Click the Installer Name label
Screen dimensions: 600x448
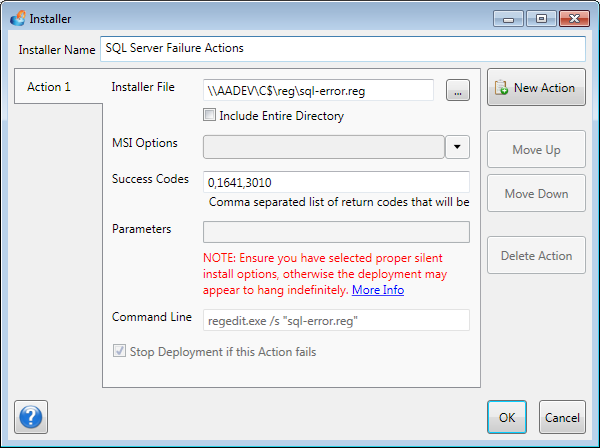57,50
